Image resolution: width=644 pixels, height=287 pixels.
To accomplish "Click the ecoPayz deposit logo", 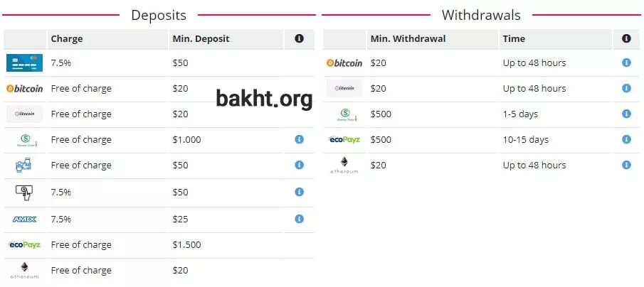I will point(25,245).
